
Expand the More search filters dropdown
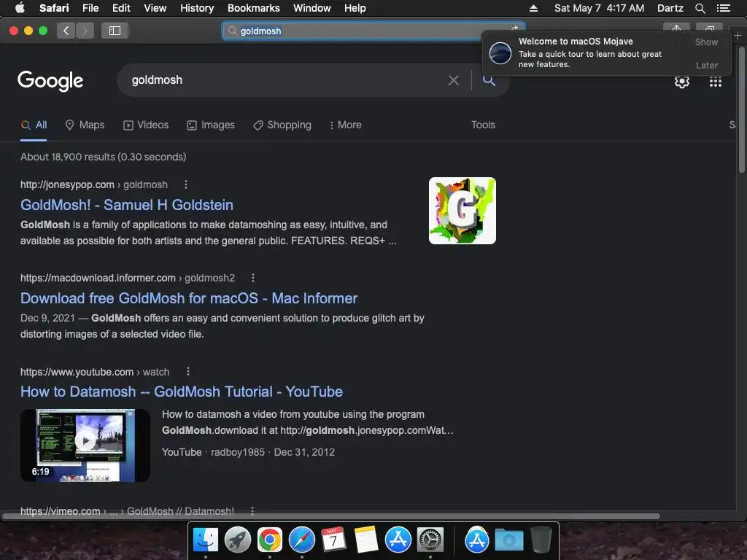point(345,125)
